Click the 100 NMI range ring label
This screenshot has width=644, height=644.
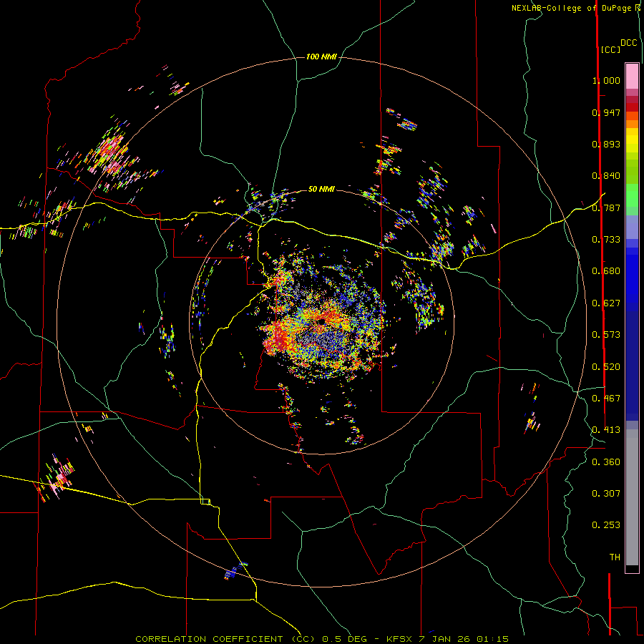321,57
